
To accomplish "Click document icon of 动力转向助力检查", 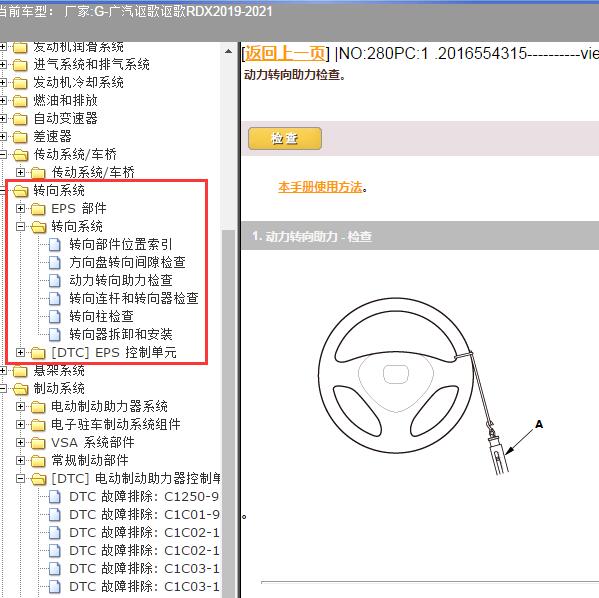I will [x=55, y=280].
